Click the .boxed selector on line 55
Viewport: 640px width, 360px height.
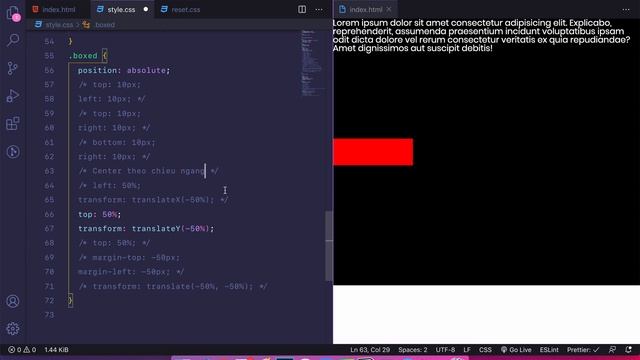tap(83, 56)
